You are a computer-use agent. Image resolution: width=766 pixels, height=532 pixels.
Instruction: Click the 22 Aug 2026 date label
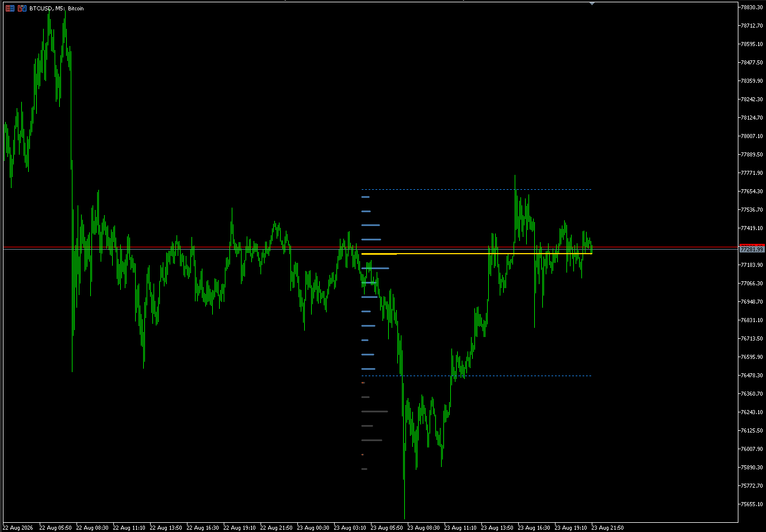[x=18, y=527]
